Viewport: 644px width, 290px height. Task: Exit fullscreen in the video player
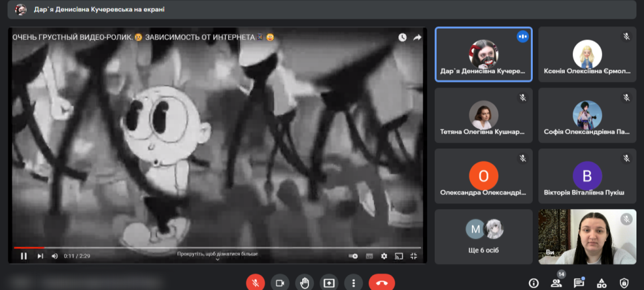(x=413, y=256)
